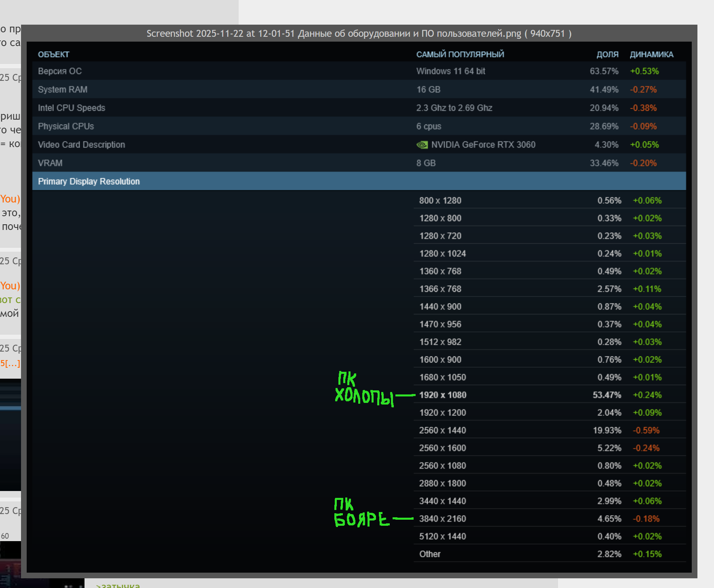Image resolution: width=714 pixels, height=588 pixels.
Task: Select the 1600 x 900 resolution entry
Action: click(x=440, y=360)
